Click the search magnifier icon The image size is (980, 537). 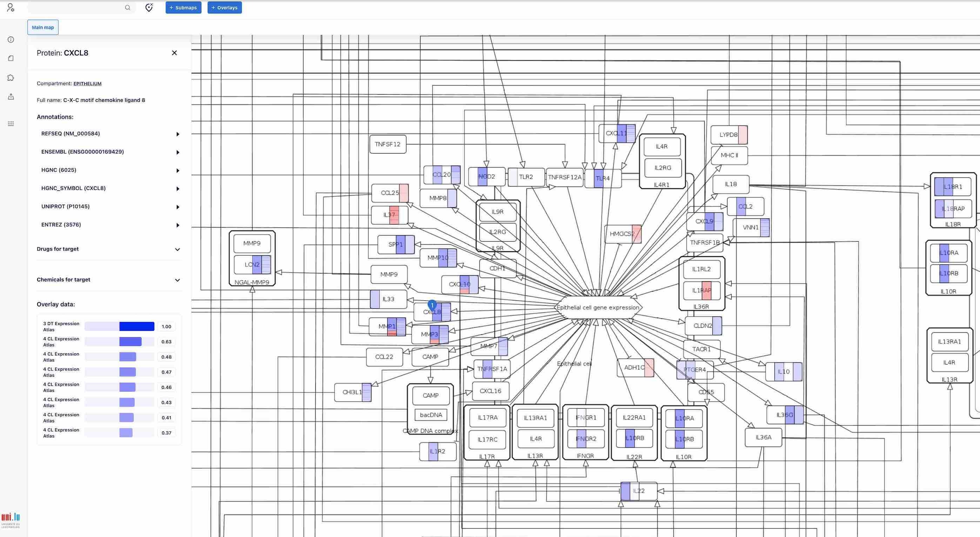pyautogui.click(x=128, y=8)
